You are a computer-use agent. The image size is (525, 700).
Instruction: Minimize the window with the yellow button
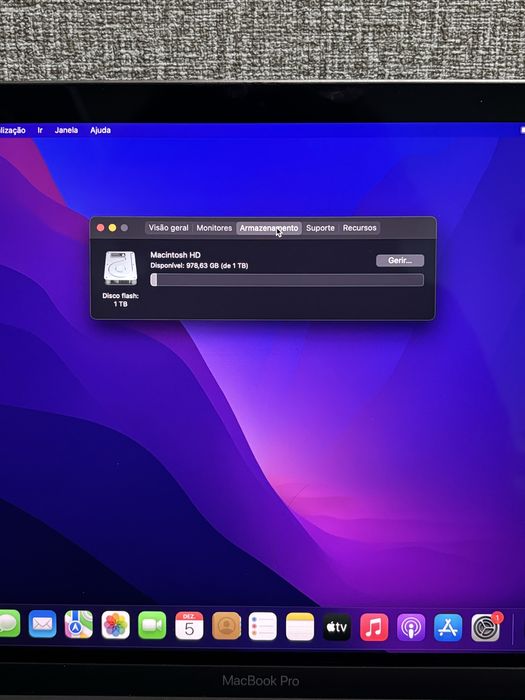[112, 228]
